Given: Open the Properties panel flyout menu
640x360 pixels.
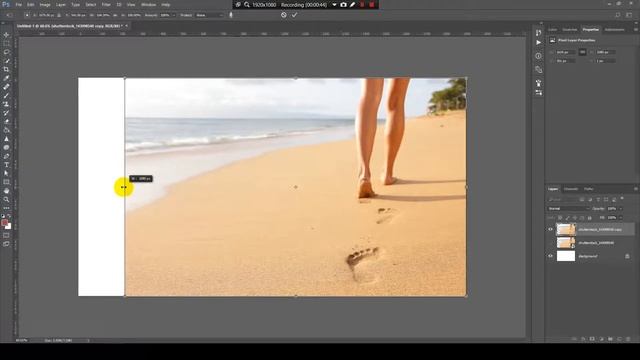Looking at the screenshot, I should [636, 29].
